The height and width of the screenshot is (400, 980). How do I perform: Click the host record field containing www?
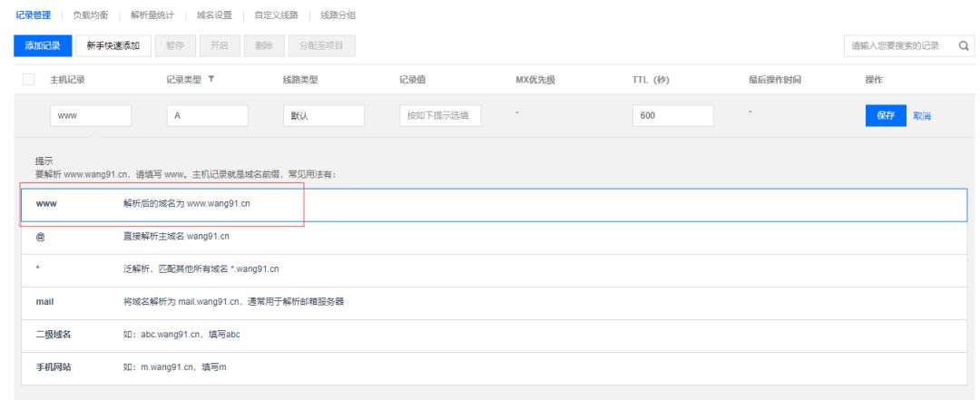[91, 115]
